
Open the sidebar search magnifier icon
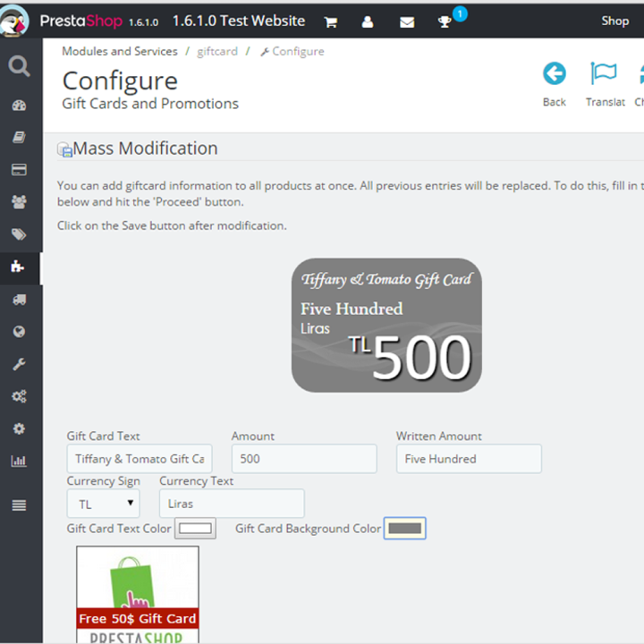point(19,66)
